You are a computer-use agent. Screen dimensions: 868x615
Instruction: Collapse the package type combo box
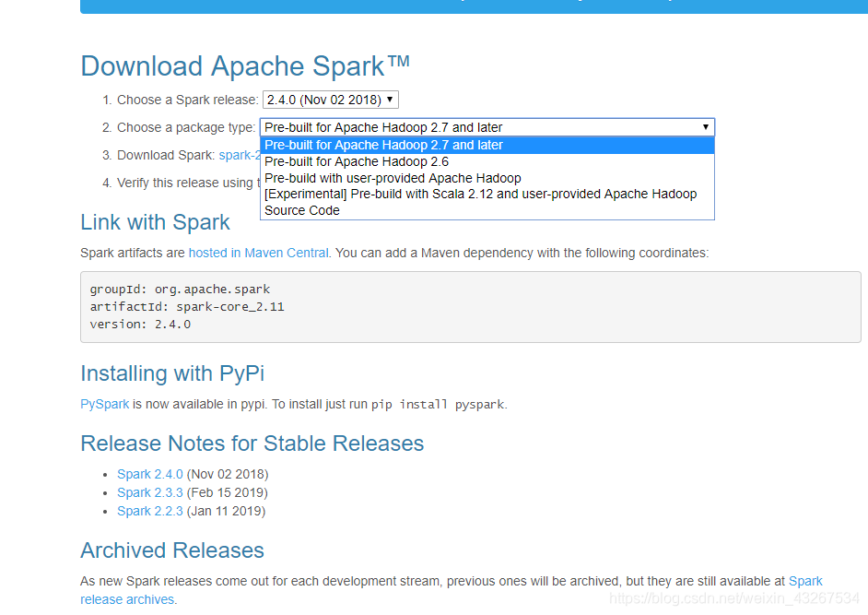click(x=487, y=127)
